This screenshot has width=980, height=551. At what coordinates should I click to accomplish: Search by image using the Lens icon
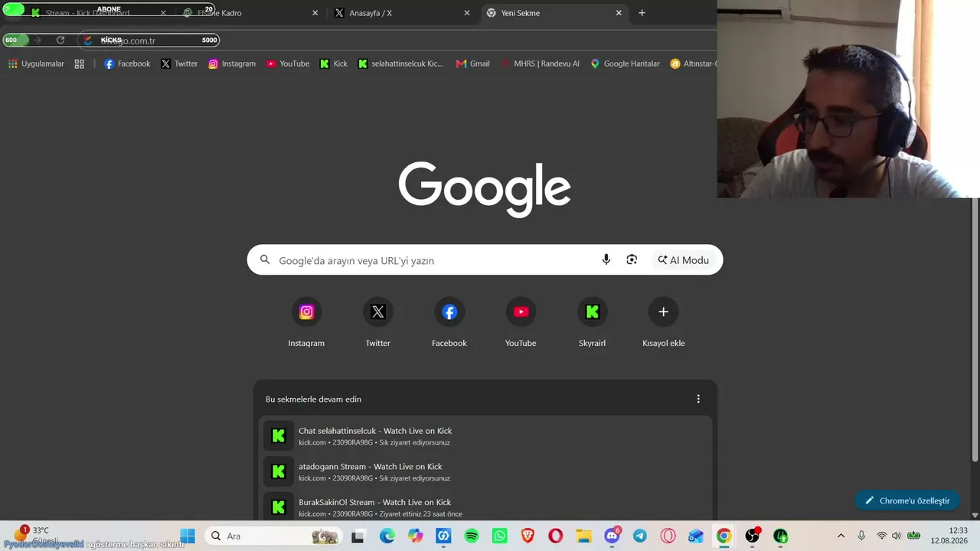click(x=632, y=259)
